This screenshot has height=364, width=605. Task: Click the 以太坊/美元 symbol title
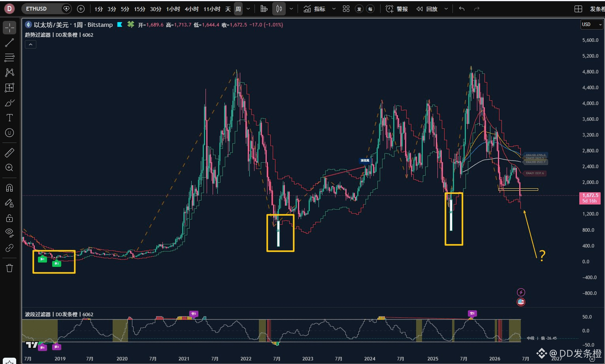tap(51, 24)
